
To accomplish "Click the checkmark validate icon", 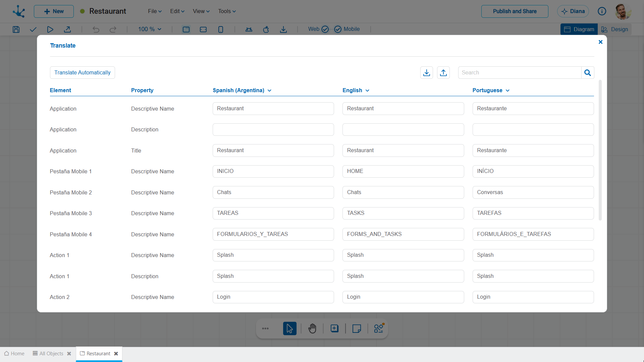I will pos(33,29).
